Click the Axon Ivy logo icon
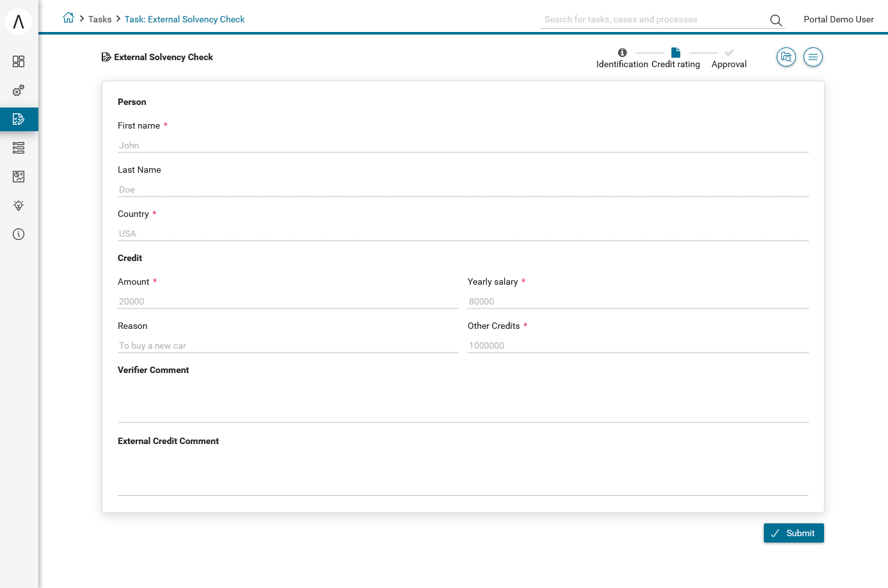Viewport: 888px width, 588px height. 19,21
